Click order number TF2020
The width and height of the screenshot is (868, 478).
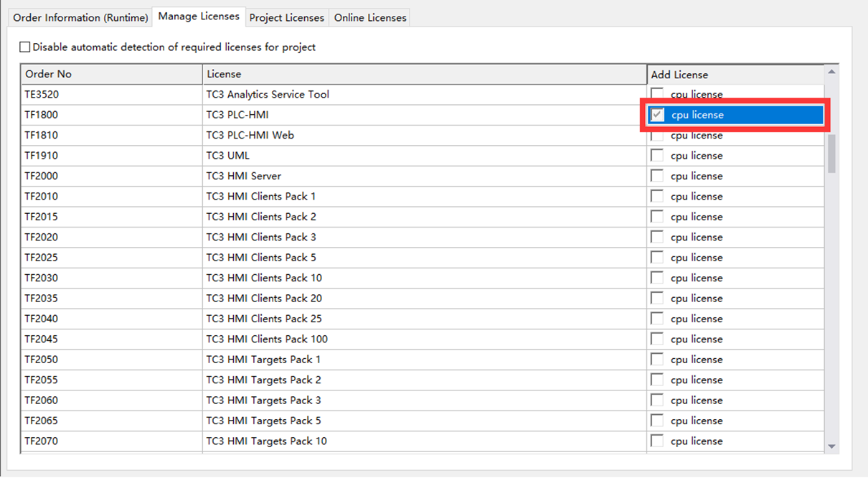point(41,237)
